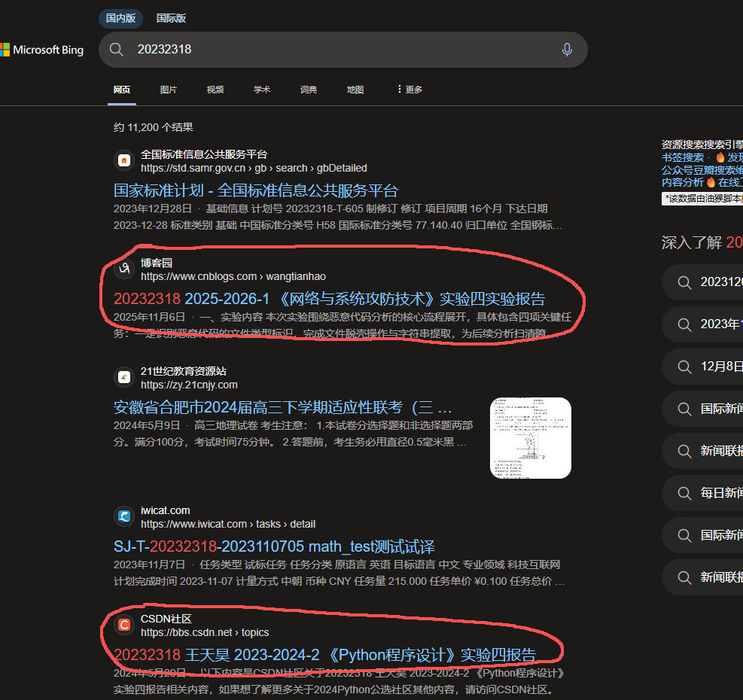The width and height of the screenshot is (743, 700).
Task: Open the 20232318 网络与系统攻防技术 实验四 result
Action: click(x=327, y=299)
